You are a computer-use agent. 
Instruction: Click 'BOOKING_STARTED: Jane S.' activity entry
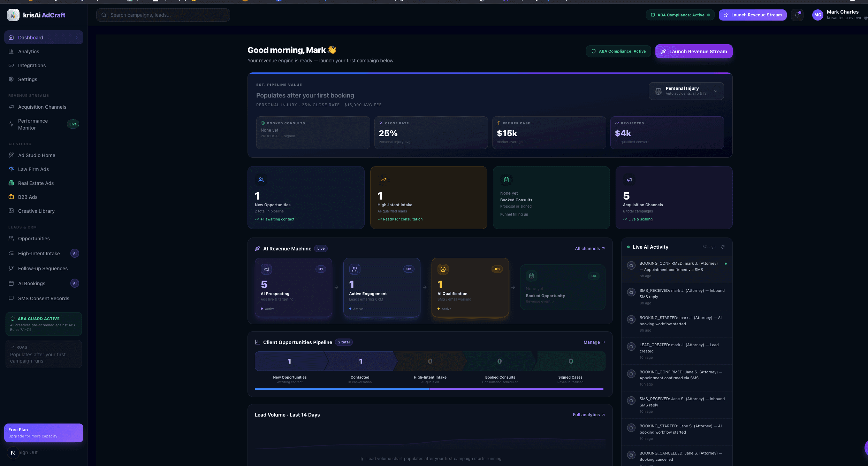pyautogui.click(x=677, y=432)
